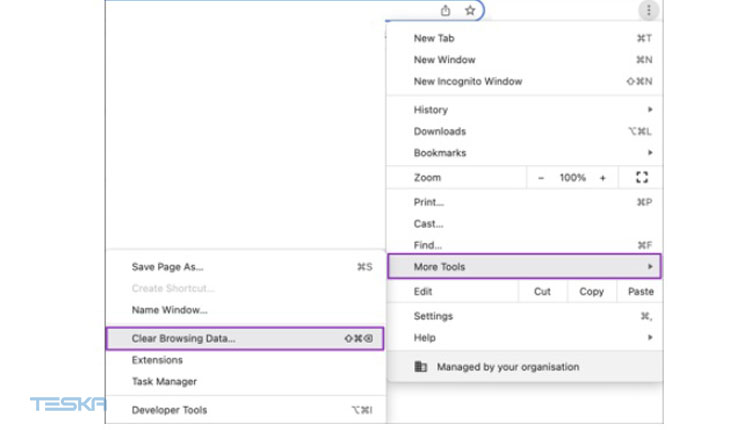This screenshot has height=430, width=750.
Task: Click the zoom out minus button
Action: pyautogui.click(x=541, y=178)
